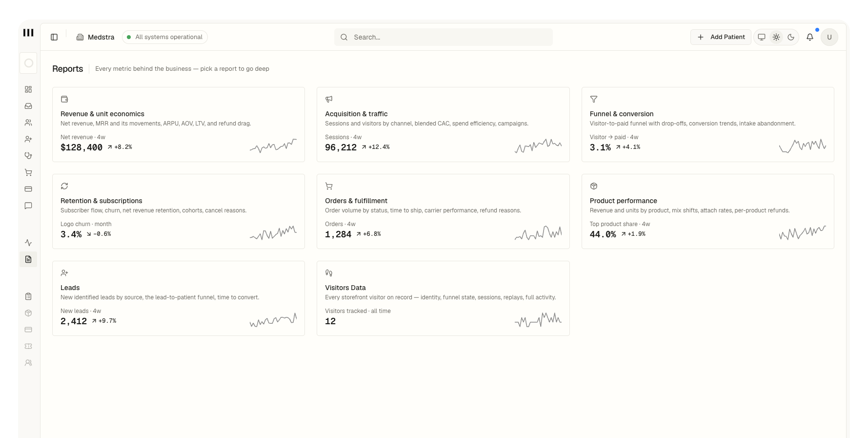The width and height of the screenshot is (868, 438).
Task: Click the card icon above the ticket icon
Action: pyautogui.click(x=28, y=330)
